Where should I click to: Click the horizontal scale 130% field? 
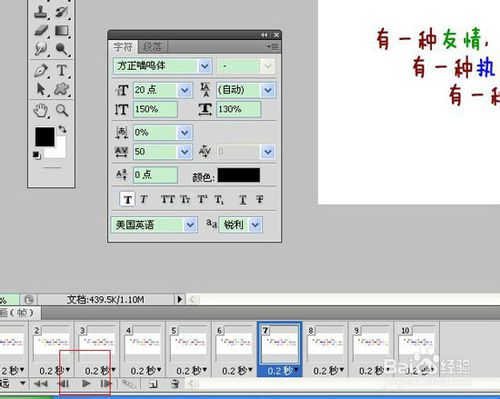pos(239,109)
